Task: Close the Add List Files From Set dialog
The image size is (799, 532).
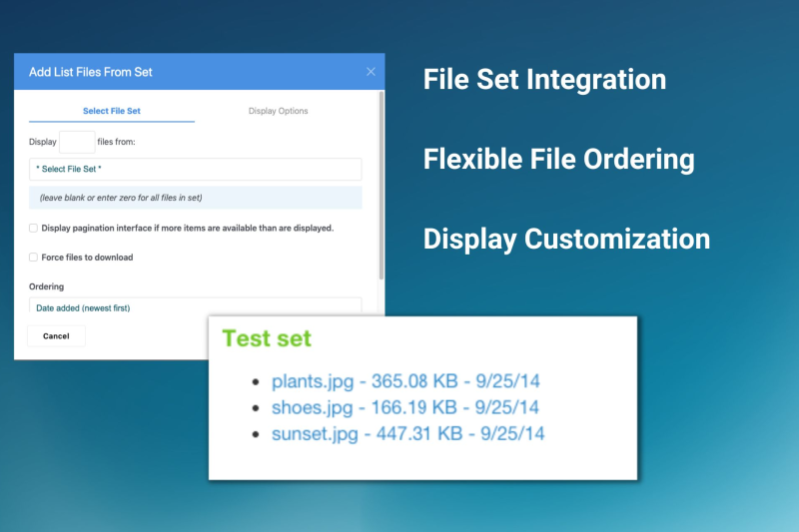Action: [x=371, y=72]
